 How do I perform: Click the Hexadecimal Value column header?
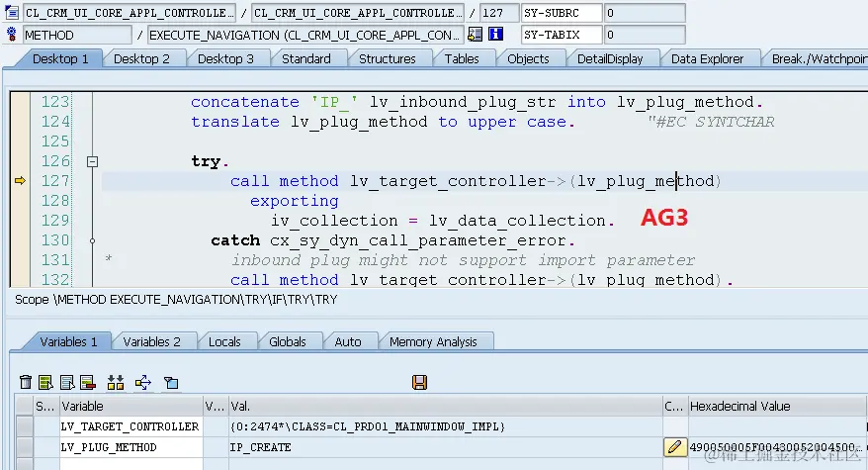[777, 407]
